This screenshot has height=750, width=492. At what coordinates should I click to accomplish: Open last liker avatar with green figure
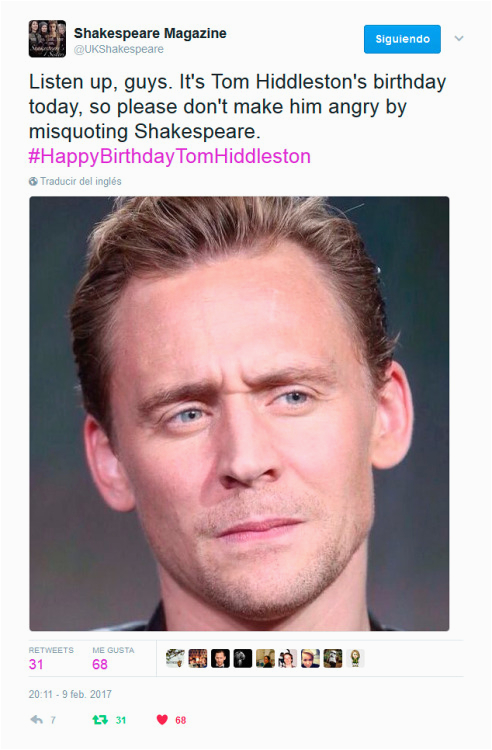tap(355, 658)
